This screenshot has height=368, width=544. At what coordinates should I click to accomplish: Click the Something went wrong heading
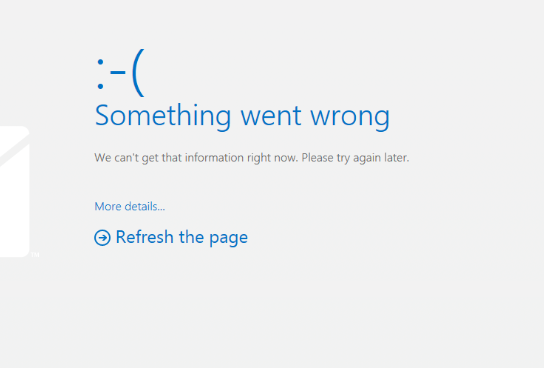(242, 117)
